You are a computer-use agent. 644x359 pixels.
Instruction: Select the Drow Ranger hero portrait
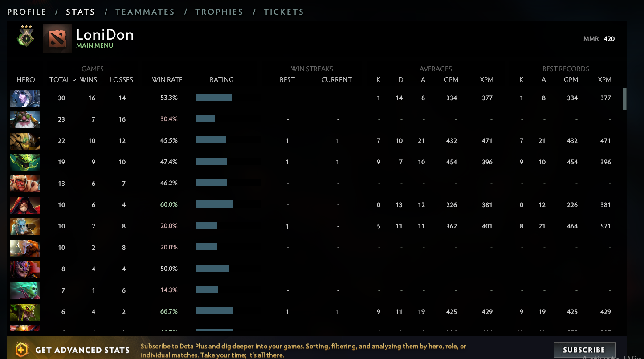click(25, 98)
